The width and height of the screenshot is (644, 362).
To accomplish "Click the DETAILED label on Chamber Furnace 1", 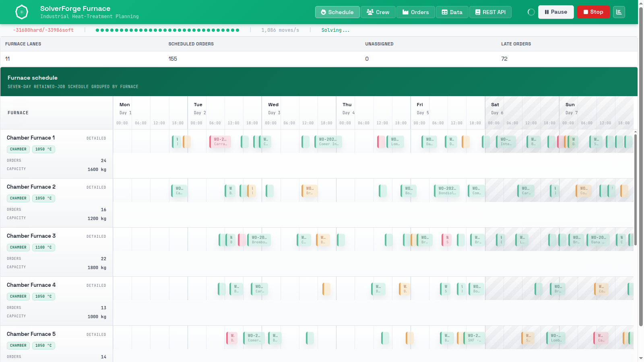I will 96,138.
